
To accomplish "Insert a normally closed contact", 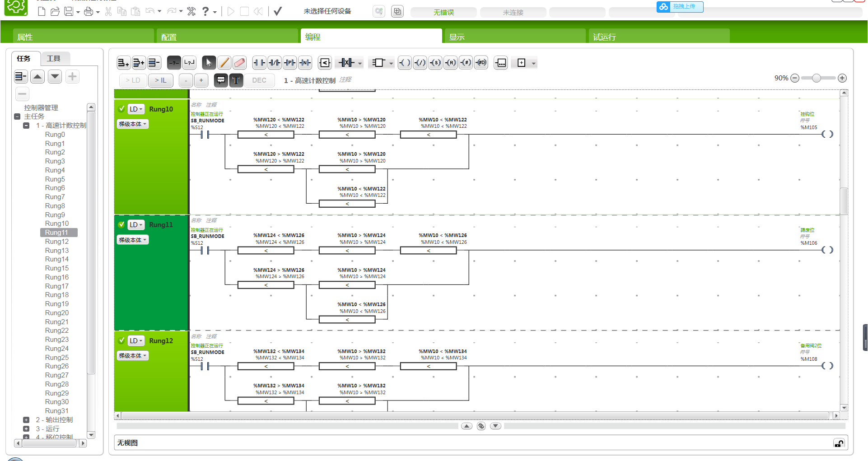I will pyautogui.click(x=274, y=63).
